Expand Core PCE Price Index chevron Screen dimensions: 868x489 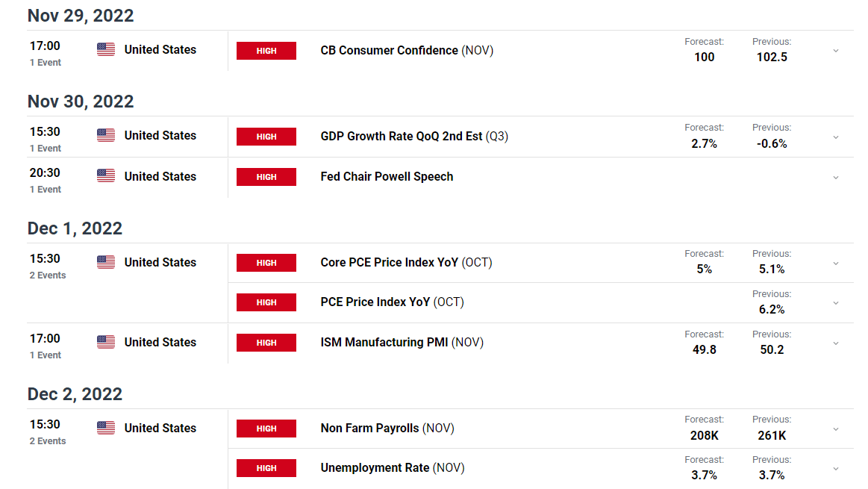(x=836, y=264)
